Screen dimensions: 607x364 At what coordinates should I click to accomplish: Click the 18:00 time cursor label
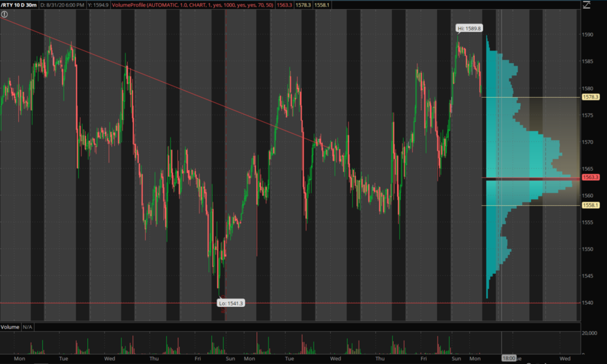click(x=509, y=359)
